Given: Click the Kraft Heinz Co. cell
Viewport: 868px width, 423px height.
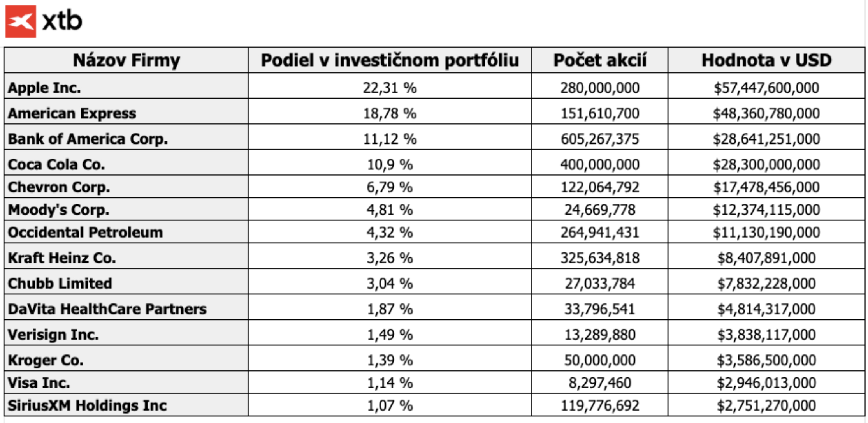Looking at the screenshot, I should (62, 258).
